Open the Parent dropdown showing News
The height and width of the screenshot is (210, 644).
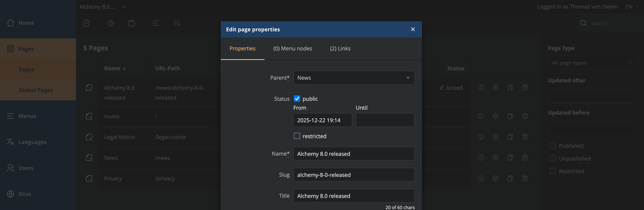coord(354,78)
